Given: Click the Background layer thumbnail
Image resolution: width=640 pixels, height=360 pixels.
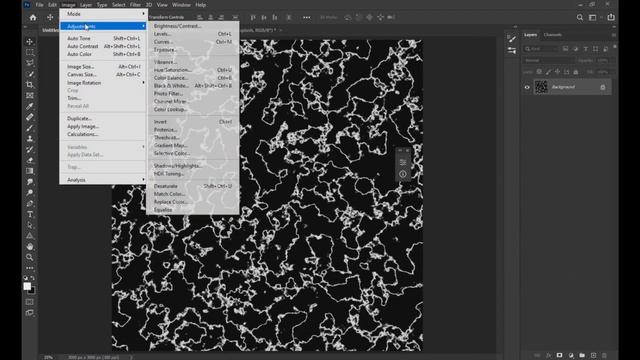Looking at the screenshot, I should point(541,87).
